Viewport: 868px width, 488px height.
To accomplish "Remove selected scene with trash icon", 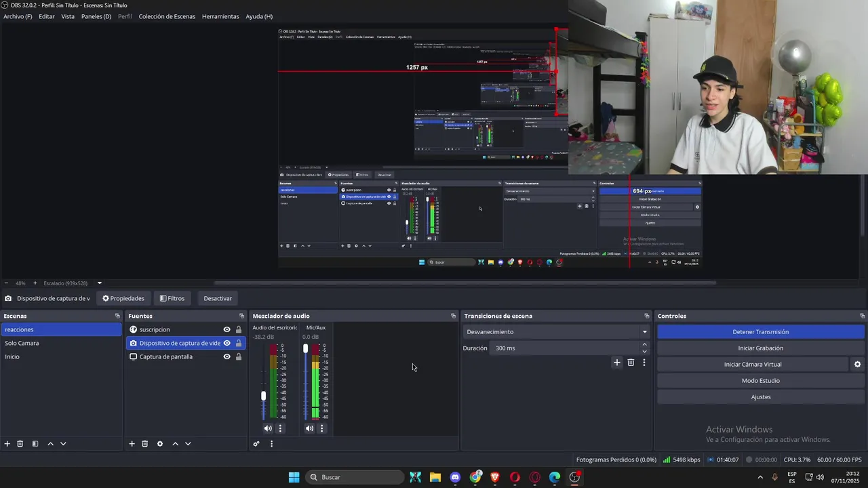I will pos(20,444).
